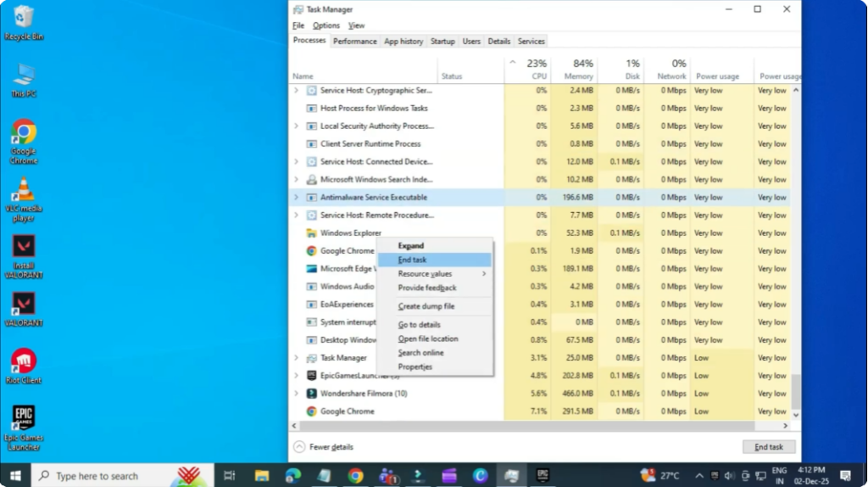Open Resource values submenu
Viewport: 868px width, 487px height.
(x=426, y=274)
